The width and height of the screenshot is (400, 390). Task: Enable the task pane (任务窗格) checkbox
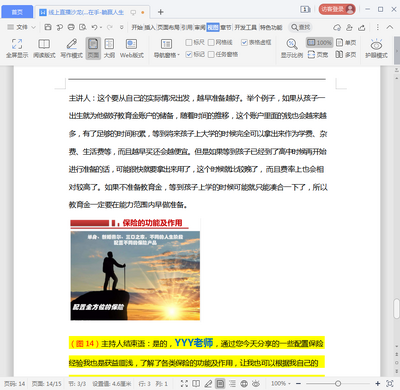click(x=211, y=54)
